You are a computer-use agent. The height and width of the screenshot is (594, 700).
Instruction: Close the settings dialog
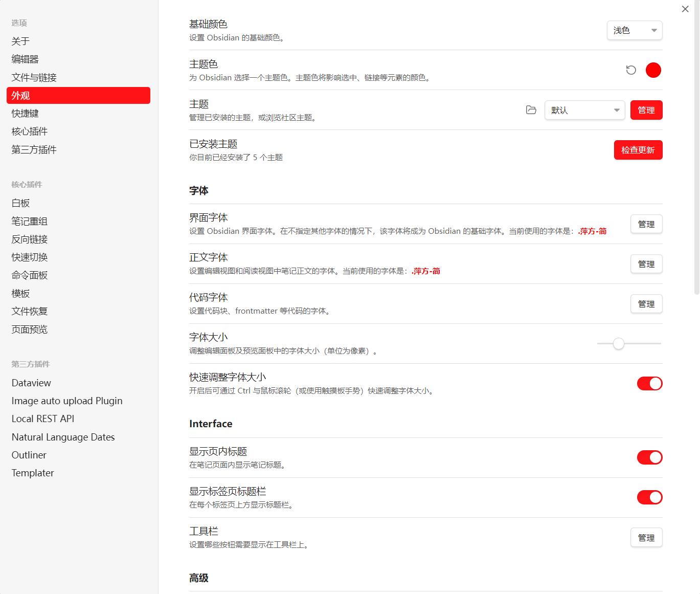[x=685, y=9]
